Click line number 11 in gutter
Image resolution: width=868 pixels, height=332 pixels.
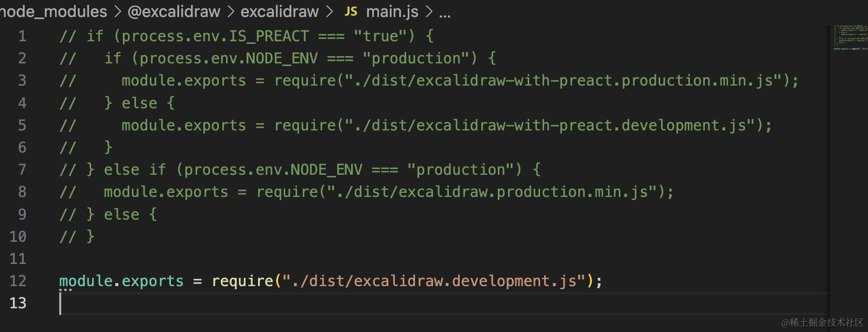(18, 259)
